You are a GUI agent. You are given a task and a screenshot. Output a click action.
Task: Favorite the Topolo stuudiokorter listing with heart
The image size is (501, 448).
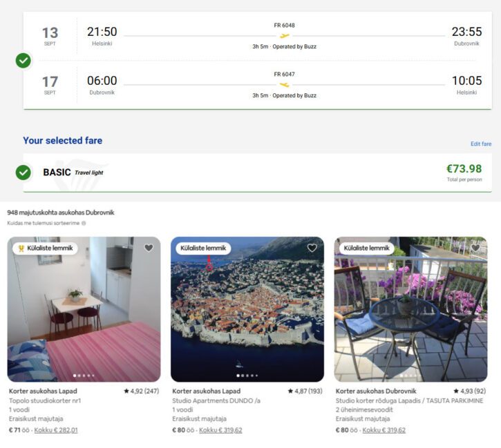click(x=149, y=248)
